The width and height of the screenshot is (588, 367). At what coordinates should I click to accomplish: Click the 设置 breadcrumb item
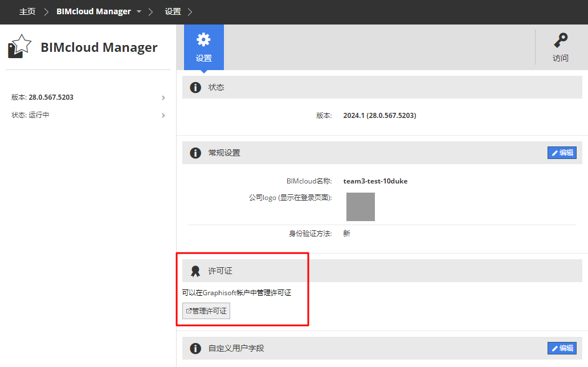(x=173, y=11)
